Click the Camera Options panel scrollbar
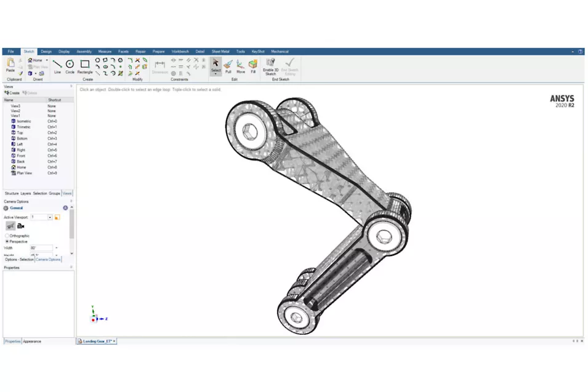This screenshot has width=588, height=392. pyautogui.click(x=71, y=225)
